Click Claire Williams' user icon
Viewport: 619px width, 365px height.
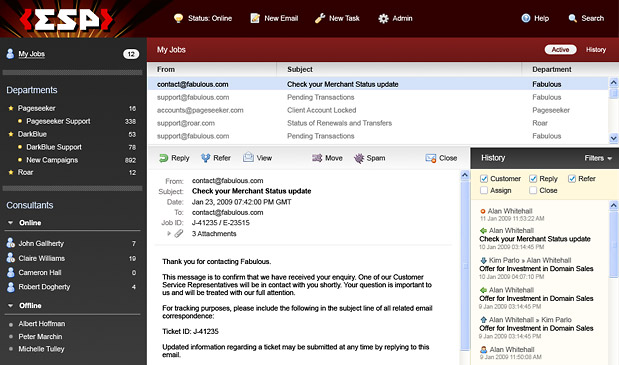coord(11,258)
